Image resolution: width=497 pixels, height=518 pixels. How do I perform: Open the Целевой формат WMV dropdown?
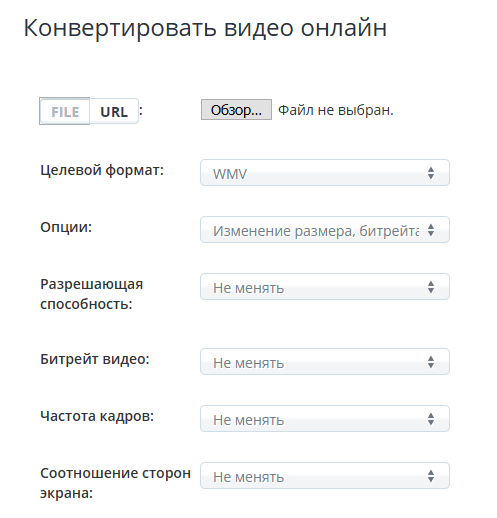(325, 173)
